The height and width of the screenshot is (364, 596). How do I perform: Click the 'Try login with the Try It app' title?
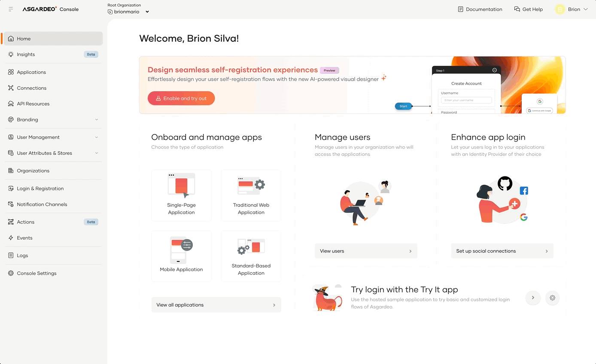point(404,290)
